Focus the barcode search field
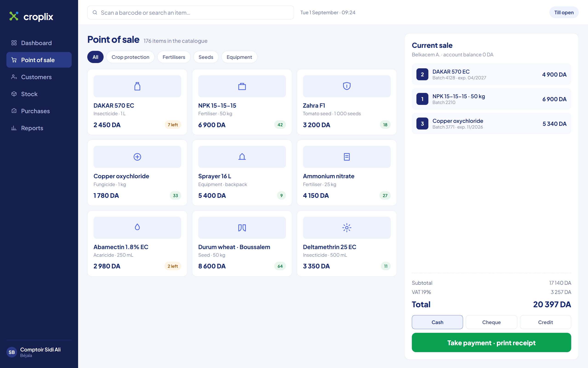588x368 pixels. [x=190, y=12]
